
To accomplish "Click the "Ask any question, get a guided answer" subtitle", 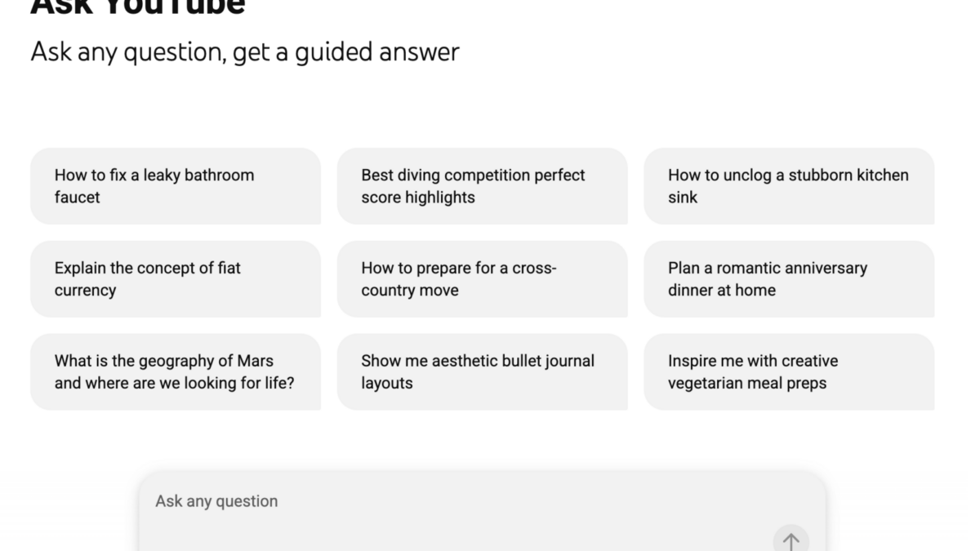I will click(245, 52).
